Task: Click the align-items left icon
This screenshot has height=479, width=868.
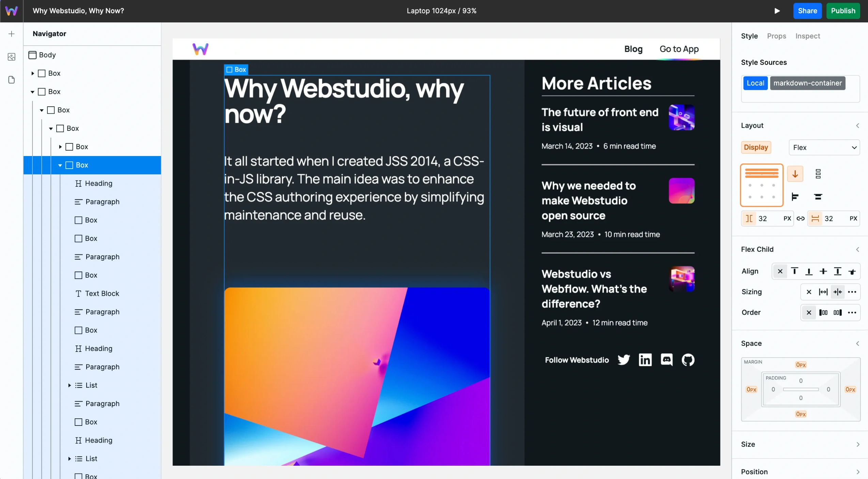Action: pos(795,197)
